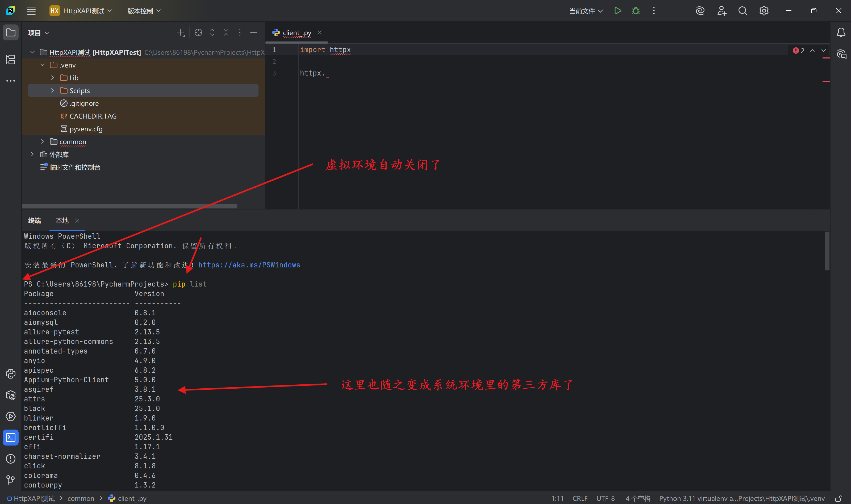This screenshot has height=504, width=851.
Task: Expand the Lib folder in project tree
Action: [52, 77]
